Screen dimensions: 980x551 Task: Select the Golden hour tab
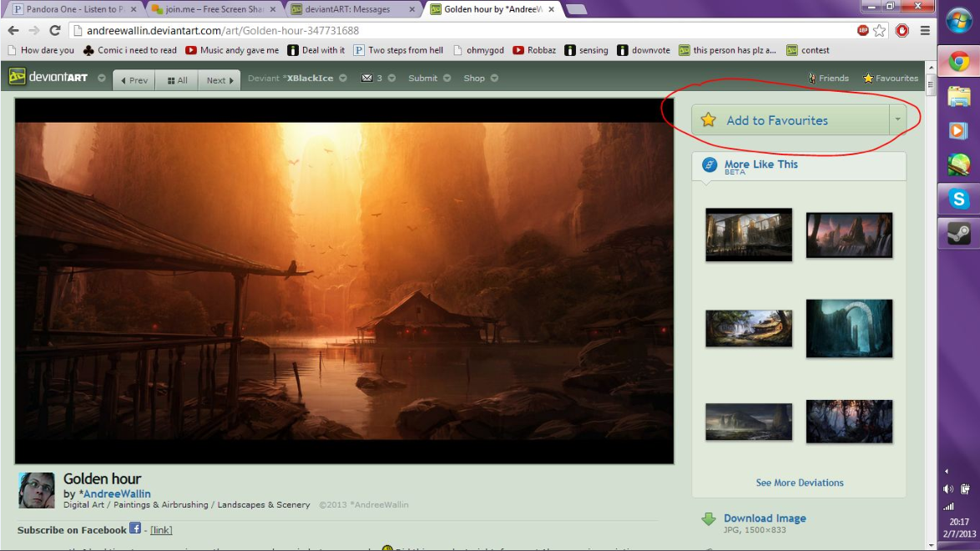pos(493,8)
